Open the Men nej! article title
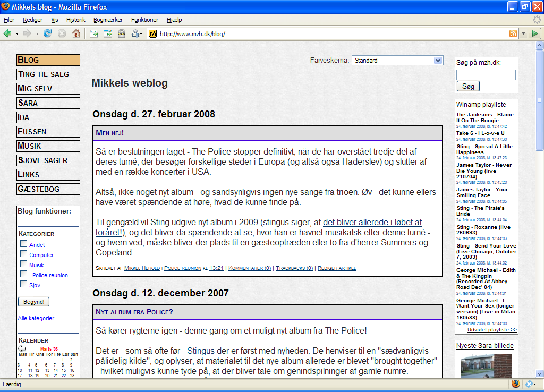The width and height of the screenshot is (544, 392). tap(109, 133)
